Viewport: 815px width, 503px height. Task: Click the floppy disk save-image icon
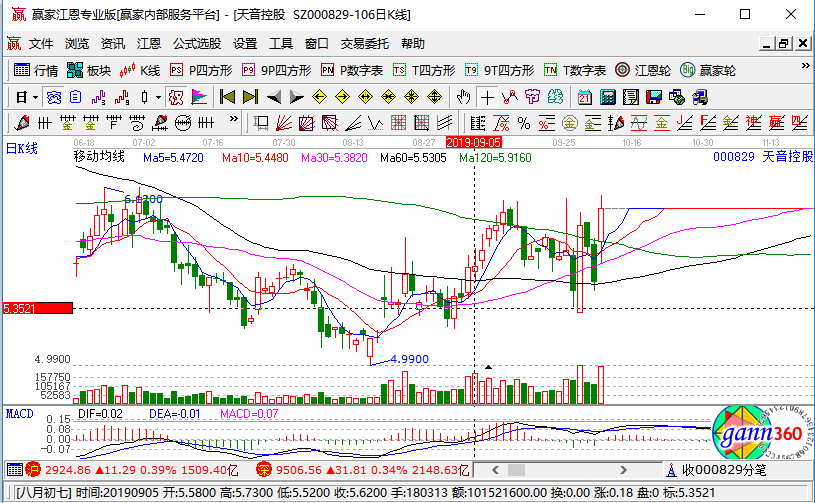pos(653,97)
